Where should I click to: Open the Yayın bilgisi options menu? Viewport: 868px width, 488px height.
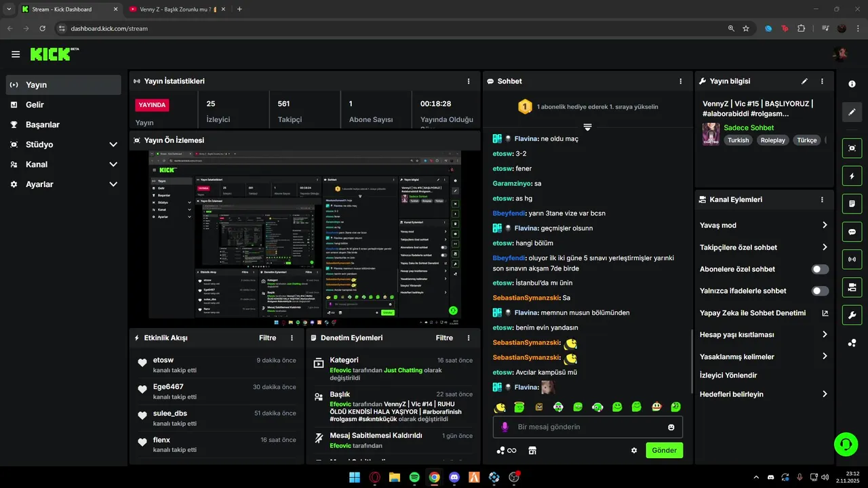[822, 81]
